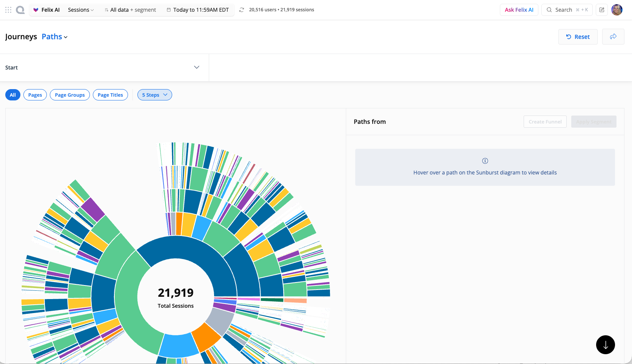Open the apps grid menu icon
Viewport: 632px width, 364px height.
coord(8,10)
